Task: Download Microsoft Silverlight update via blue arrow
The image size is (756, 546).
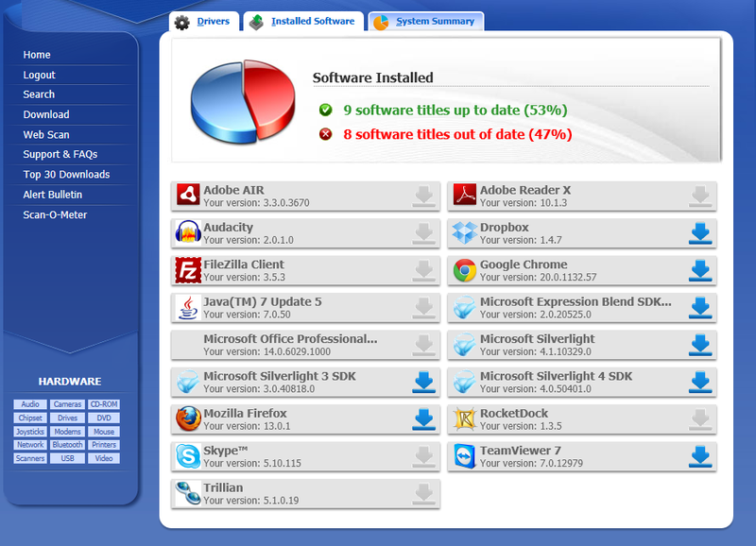Action: 700,345
